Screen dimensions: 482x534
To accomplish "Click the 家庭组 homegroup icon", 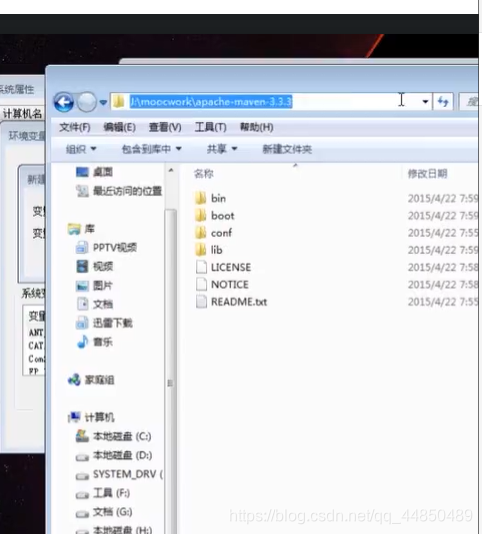I will [x=74, y=380].
